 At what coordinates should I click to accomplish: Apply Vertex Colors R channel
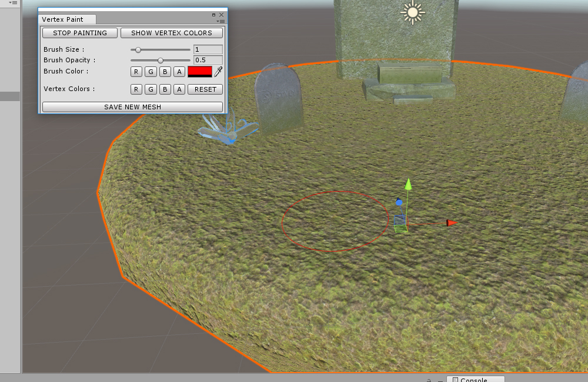click(x=136, y=89)
